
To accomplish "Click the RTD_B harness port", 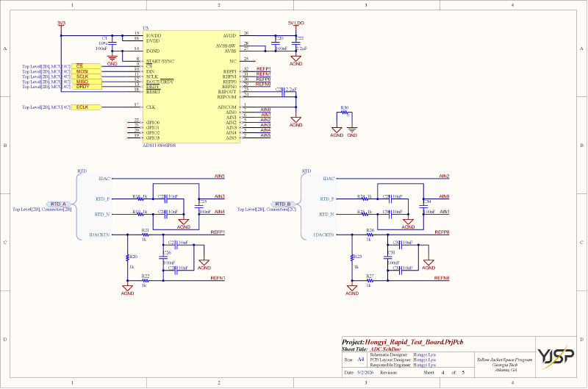I will [x=283, y=204].
